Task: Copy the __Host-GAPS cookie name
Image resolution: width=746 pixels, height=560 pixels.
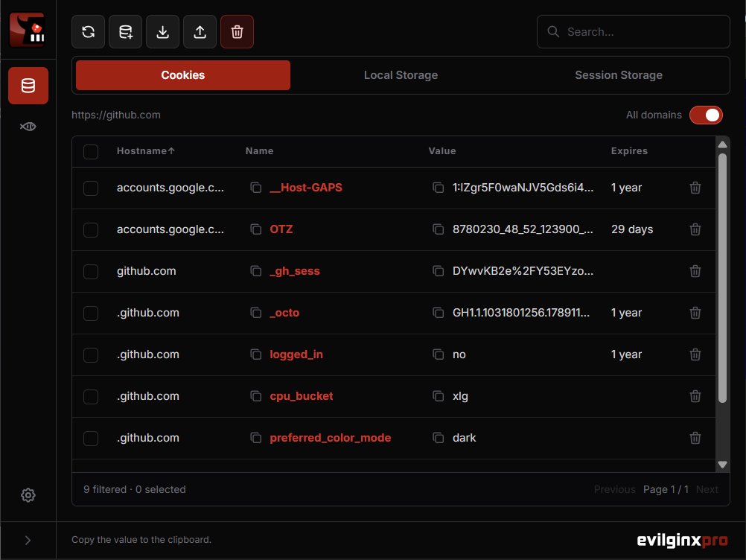Action: (256, 188)
